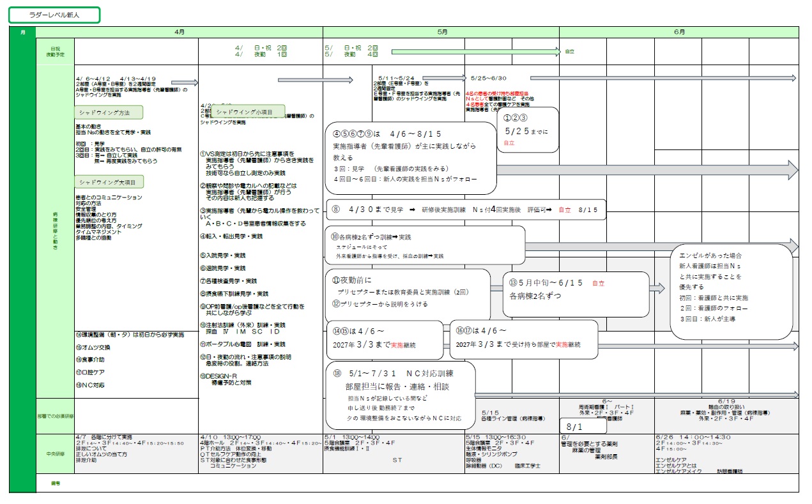Image resolution: width=812 pixels, height=504 pixels.
Task: Click the ⑪ポータブル心電図 訓練・実践 line
Action: pyautogui.click(x=243, y=344)
